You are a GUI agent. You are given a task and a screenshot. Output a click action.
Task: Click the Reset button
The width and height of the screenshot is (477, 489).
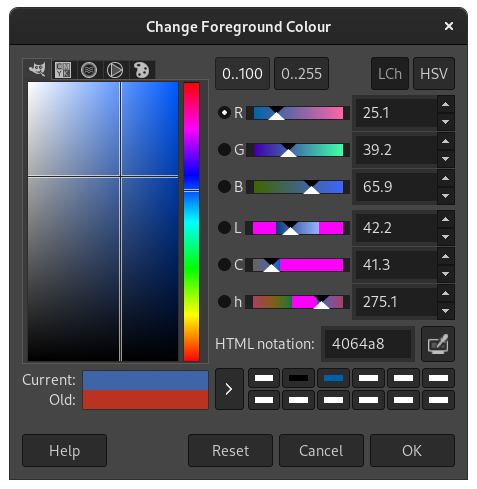point(230,451)
